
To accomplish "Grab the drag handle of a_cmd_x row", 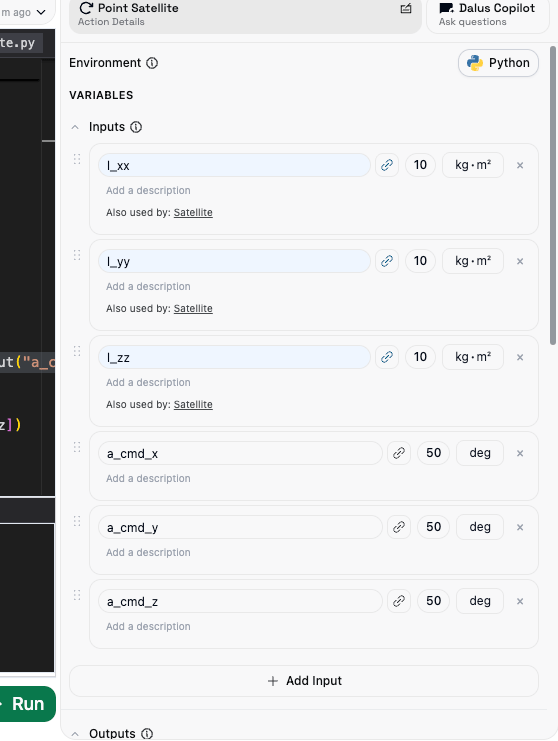I will [x=77, y=448].
